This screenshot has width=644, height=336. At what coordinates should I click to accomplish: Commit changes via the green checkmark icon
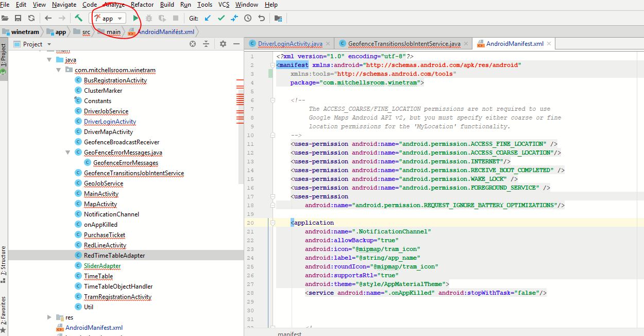coord(221,17)
